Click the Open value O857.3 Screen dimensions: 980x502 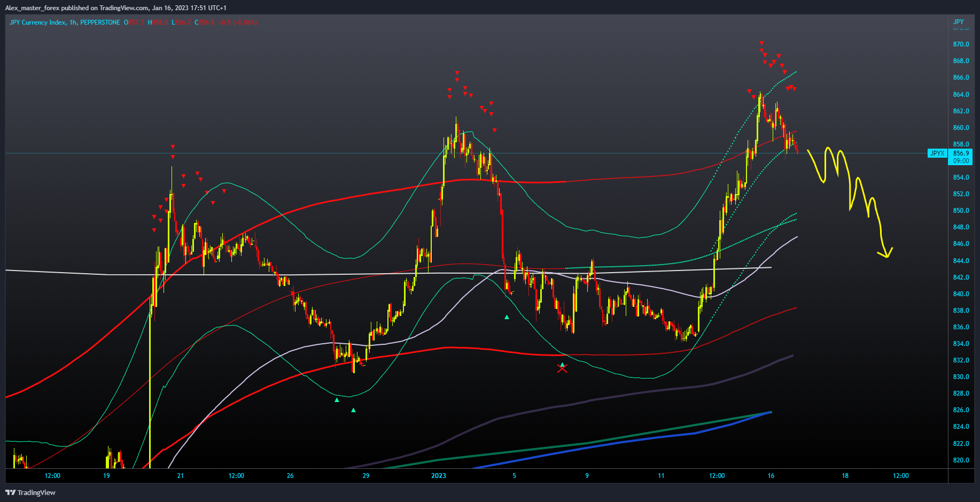coord(134,22)
